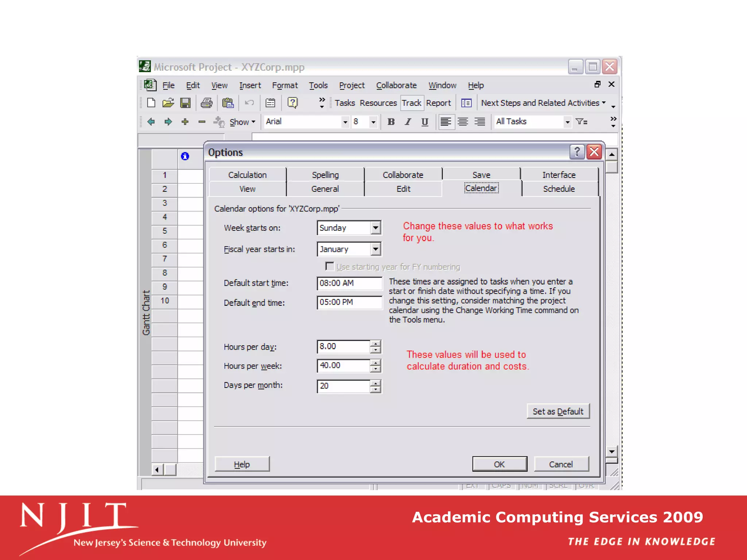Switch to the Schedule tab
Viewport: 747px width, 560px height.
click(559, 189)
